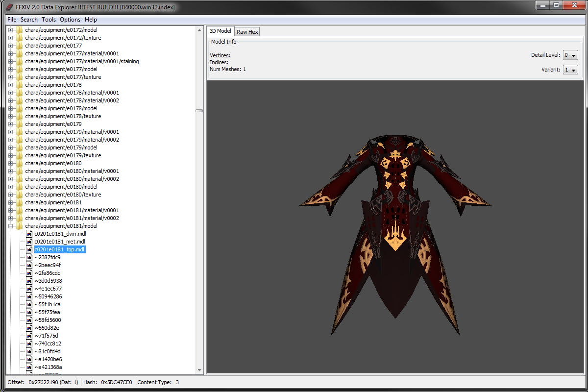Screen dimensions: 588x392
Task: Expand the chara/equipment/e0177 folder node
Action: [11, 46]
